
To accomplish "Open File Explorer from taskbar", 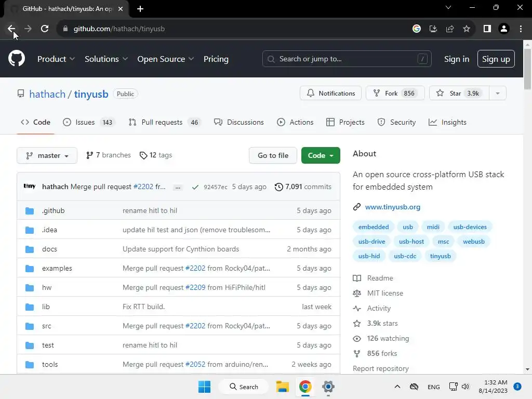I will click(282, 387).
